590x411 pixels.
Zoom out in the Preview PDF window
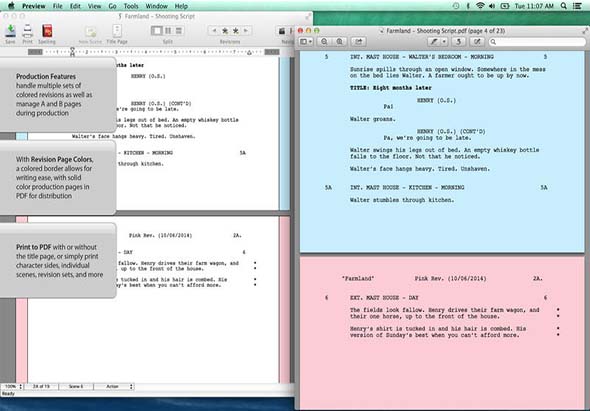click(324, 42)
